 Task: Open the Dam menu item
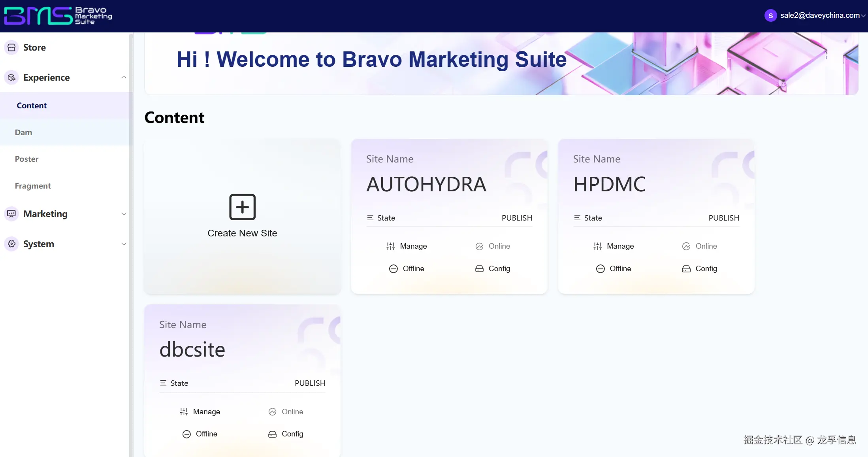(24, 132)
